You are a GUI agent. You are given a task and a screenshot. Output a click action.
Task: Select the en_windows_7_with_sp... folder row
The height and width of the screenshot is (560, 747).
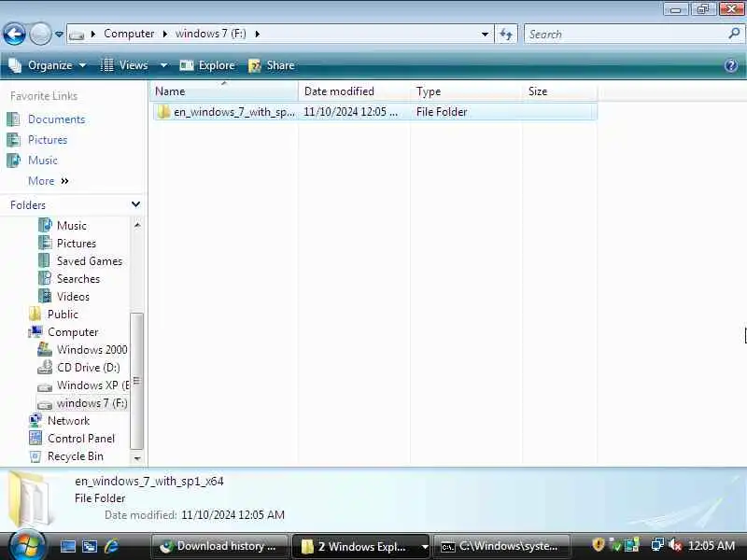pyautogui.click(x=375, y=112)
